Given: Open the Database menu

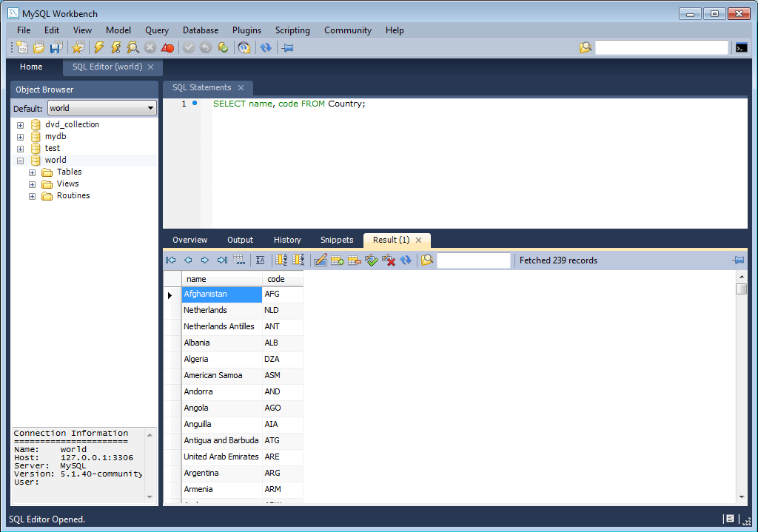Looking at the screenshot, I should point(200,30).
